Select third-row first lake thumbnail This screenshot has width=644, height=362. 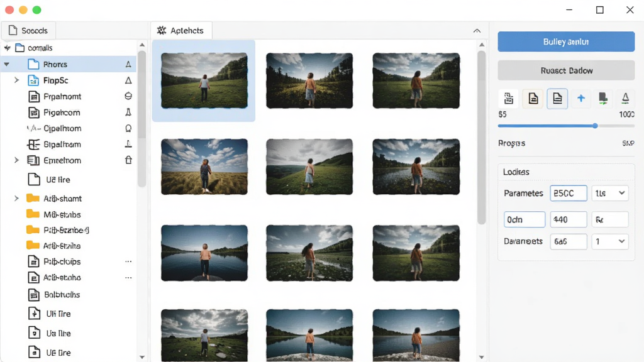click(x=204, y=253)
